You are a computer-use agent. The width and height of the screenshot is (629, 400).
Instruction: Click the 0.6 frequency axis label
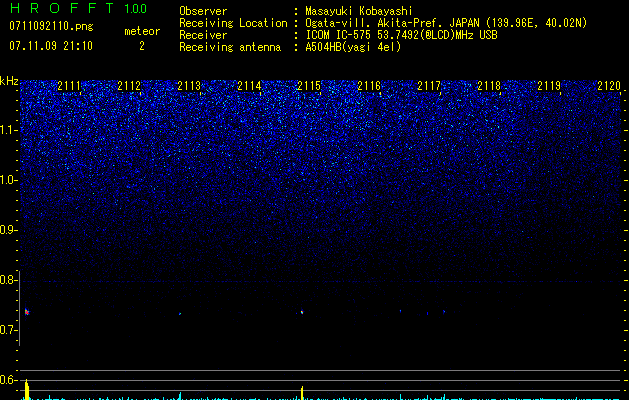tap(8, 380)
